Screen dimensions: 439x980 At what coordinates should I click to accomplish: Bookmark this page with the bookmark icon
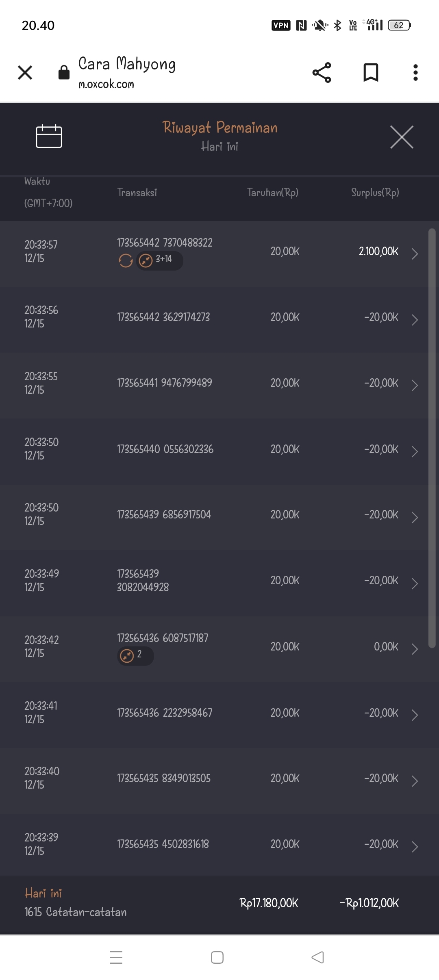370,73
